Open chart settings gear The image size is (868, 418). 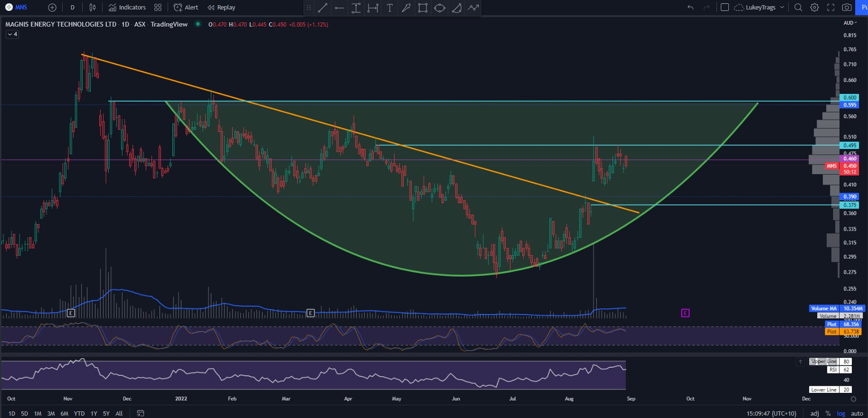[x=814, y=8]
